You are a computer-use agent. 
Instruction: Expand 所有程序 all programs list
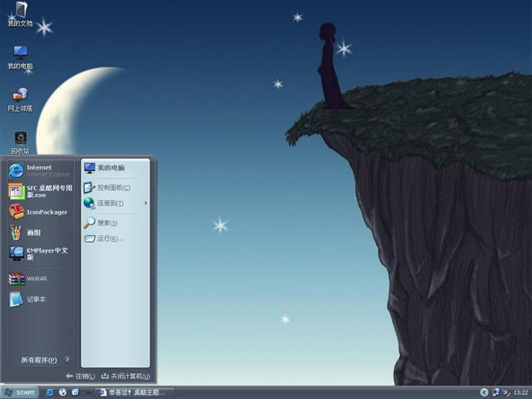43,360
